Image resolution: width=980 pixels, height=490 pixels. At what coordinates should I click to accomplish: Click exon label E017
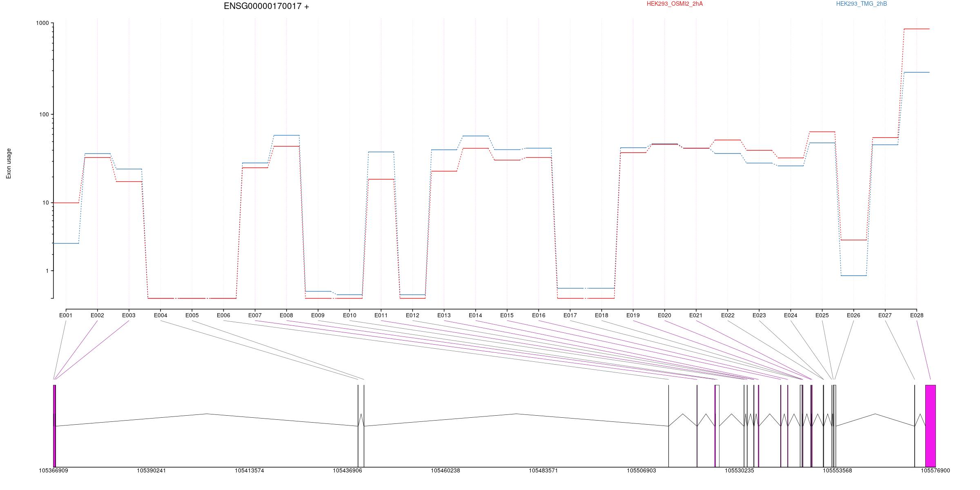click(570, 315)
